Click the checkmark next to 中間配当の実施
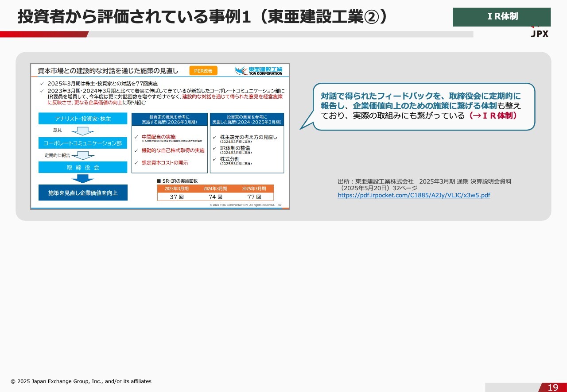The height and width of the screenshot is (392, 567). click(136, 137)
